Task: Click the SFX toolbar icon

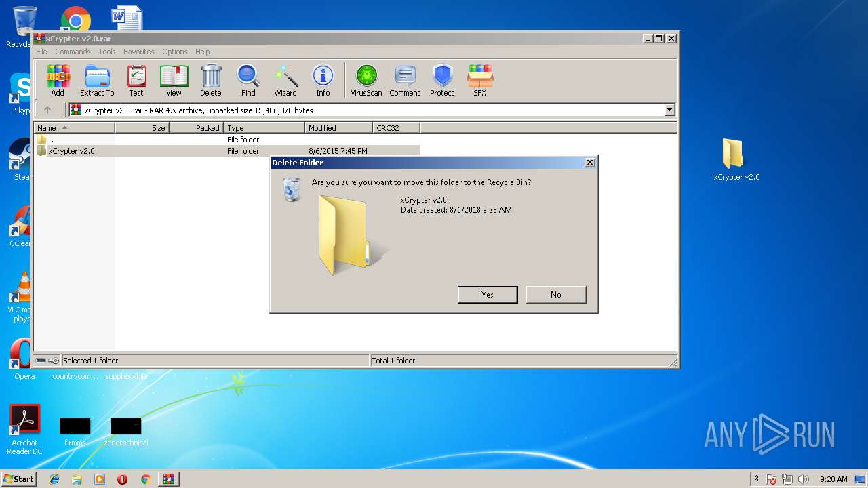Action: coord(480,81)
